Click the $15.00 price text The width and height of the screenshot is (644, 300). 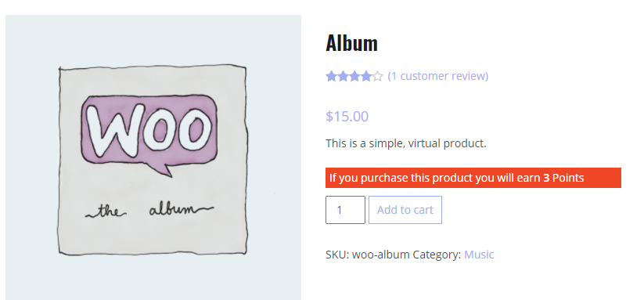coord(347,116)
